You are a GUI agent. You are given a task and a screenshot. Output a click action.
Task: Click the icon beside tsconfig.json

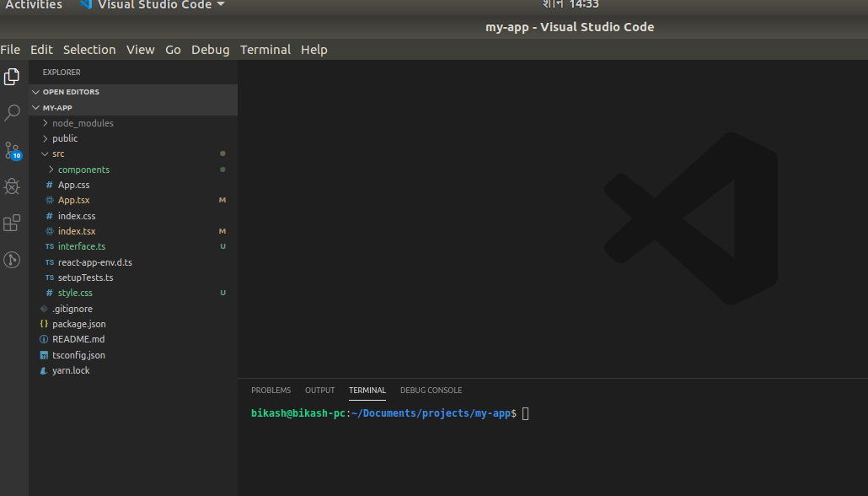tap(44, 355)
